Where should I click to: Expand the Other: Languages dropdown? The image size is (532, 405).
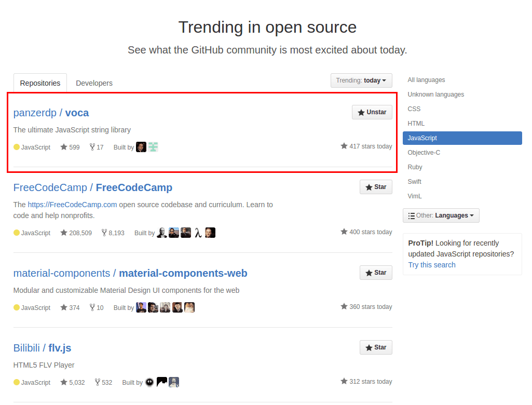click(441, 215)
